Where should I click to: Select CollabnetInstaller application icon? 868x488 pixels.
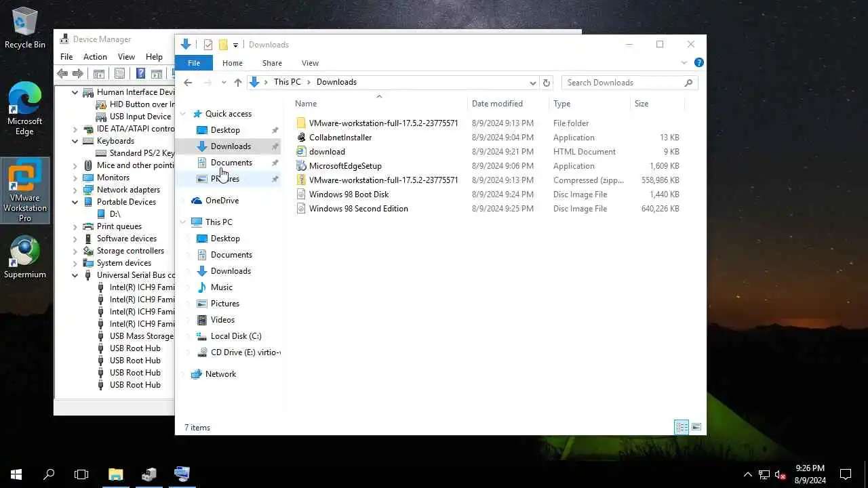(302, 138)
